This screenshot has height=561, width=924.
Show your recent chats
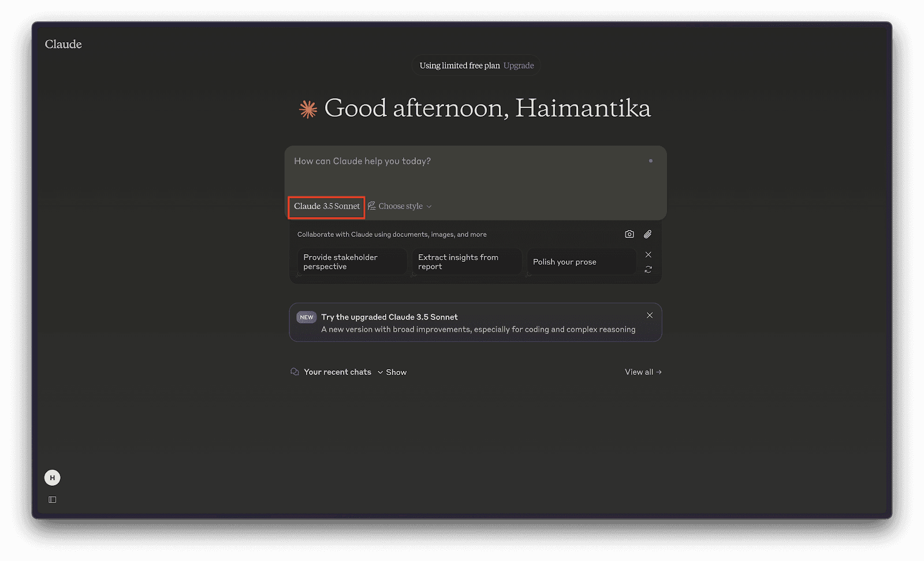392,372
